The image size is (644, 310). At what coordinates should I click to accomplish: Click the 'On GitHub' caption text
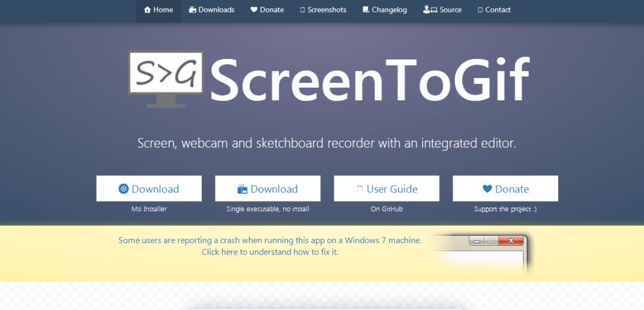click(386, 209)
